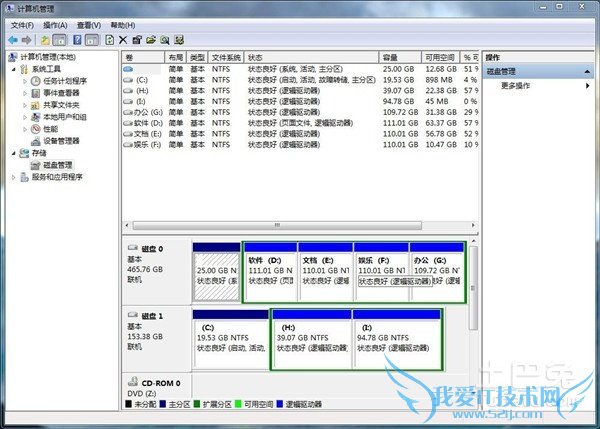Select the 娱乐 (F:) volume row

point(300,145)
